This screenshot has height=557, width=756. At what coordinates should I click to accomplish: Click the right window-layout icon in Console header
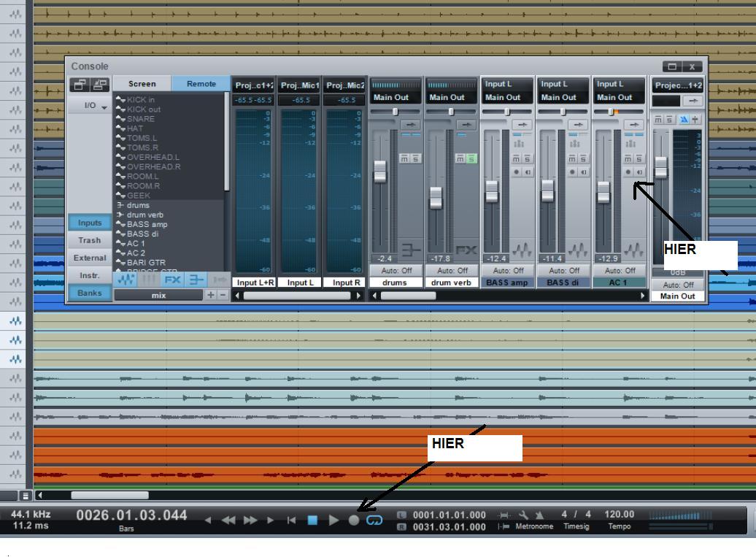click(x=100, y=85)
